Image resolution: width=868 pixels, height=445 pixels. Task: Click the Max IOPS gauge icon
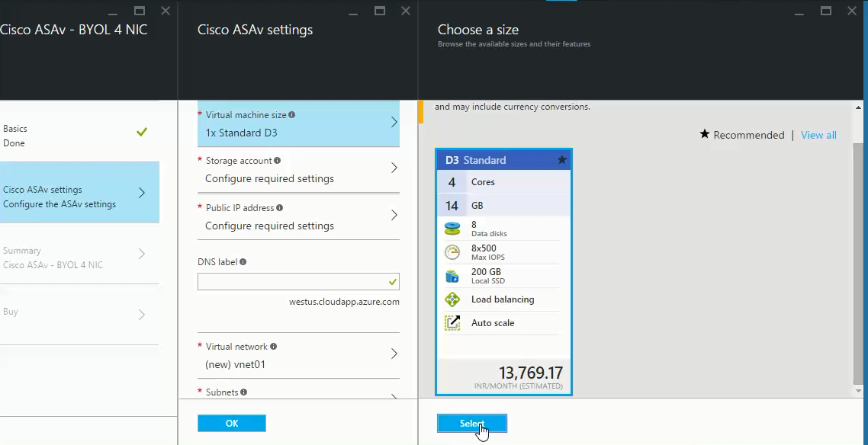pos(452,251)
